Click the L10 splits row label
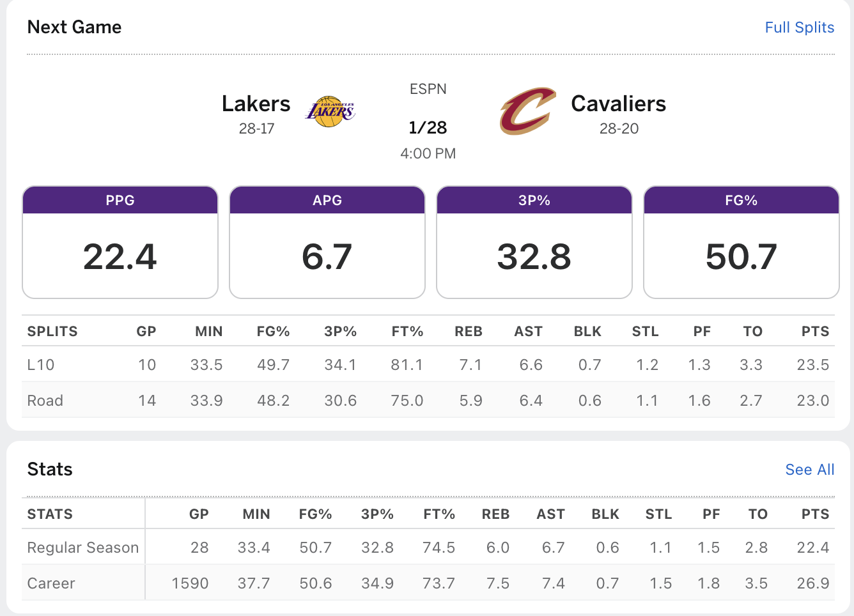Viewport: 854px width, 616px height. click(x=41, y=365)
